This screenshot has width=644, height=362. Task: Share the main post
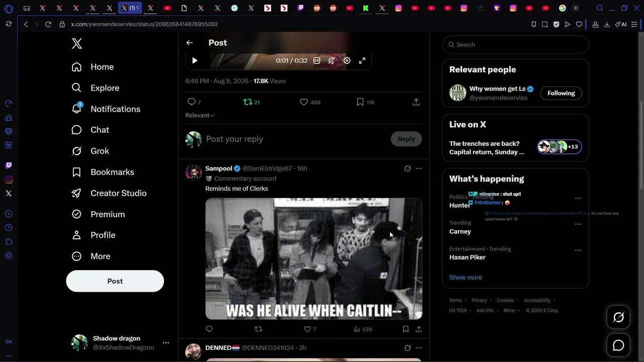416,102
